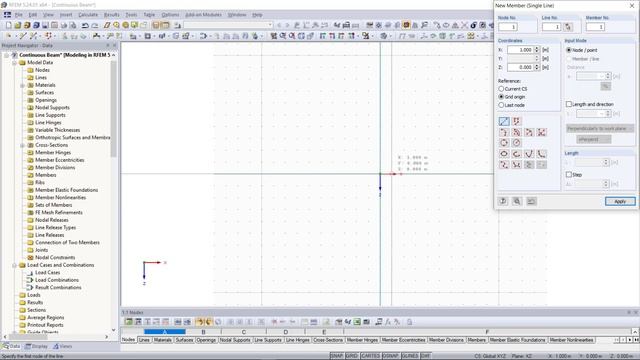The height and width of the screenshot is (360, 640).
Task: Click the magnifier icon in New Member dialog
Action: coord(517,201)
